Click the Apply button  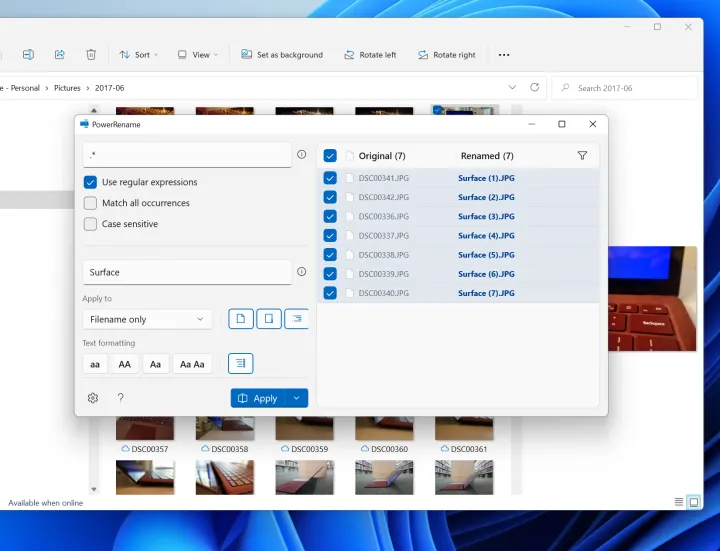(257, 398)
